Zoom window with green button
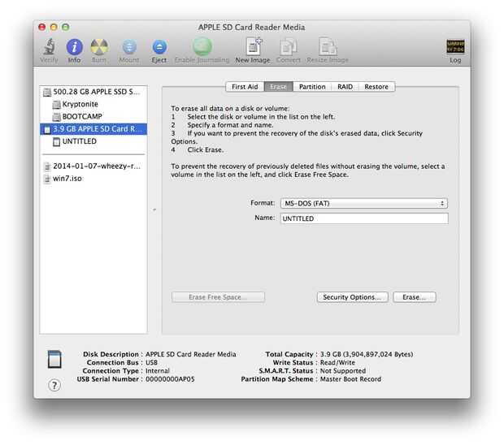Viewport: 504px width, 445px height. tap(66, 27)
